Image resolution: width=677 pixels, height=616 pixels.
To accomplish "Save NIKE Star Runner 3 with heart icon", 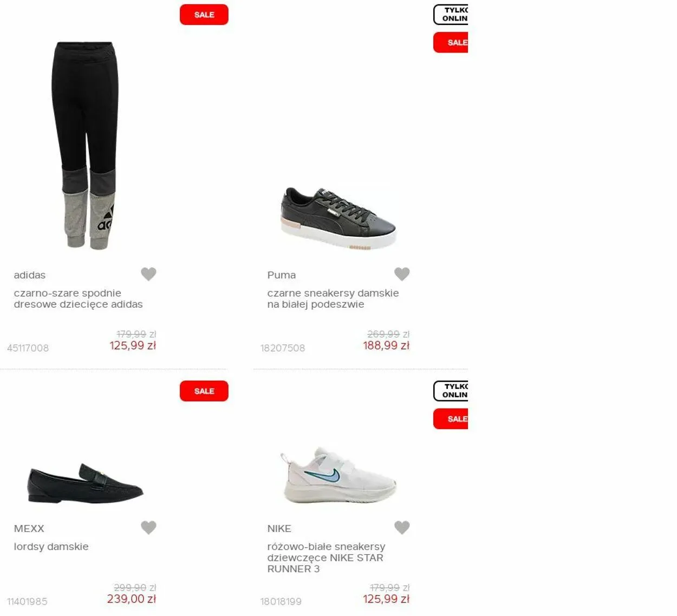I will (402, 528).
